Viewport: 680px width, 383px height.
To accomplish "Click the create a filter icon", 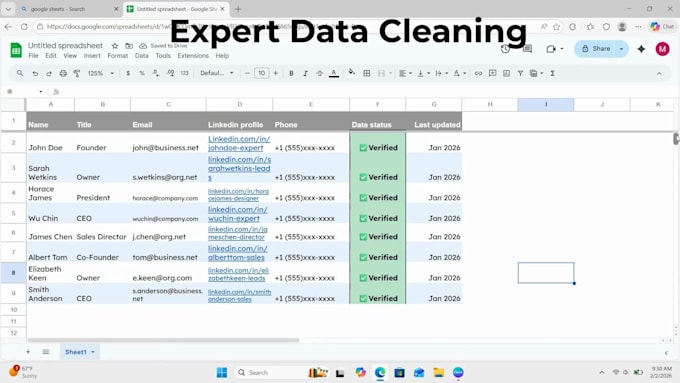I will (520, 73).
